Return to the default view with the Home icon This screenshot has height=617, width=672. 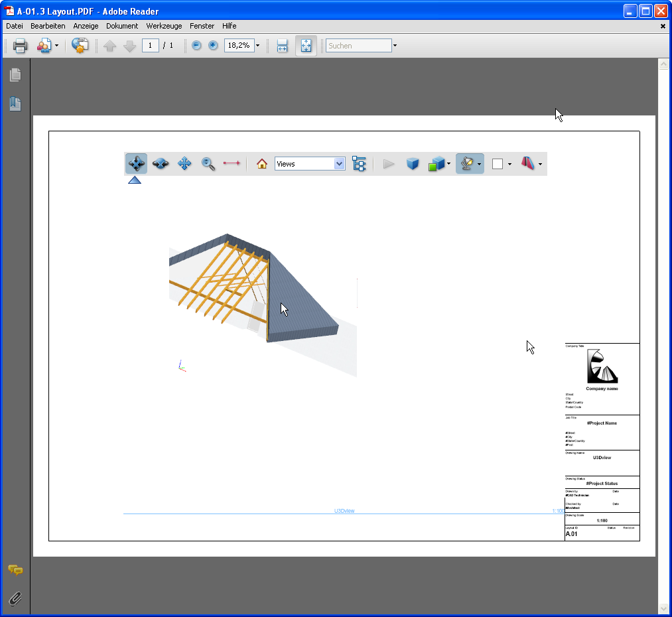(261, 163)
